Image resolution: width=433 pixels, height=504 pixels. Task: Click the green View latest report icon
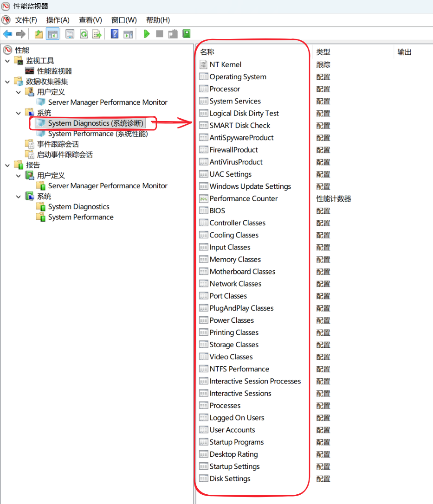coord(186,33)
